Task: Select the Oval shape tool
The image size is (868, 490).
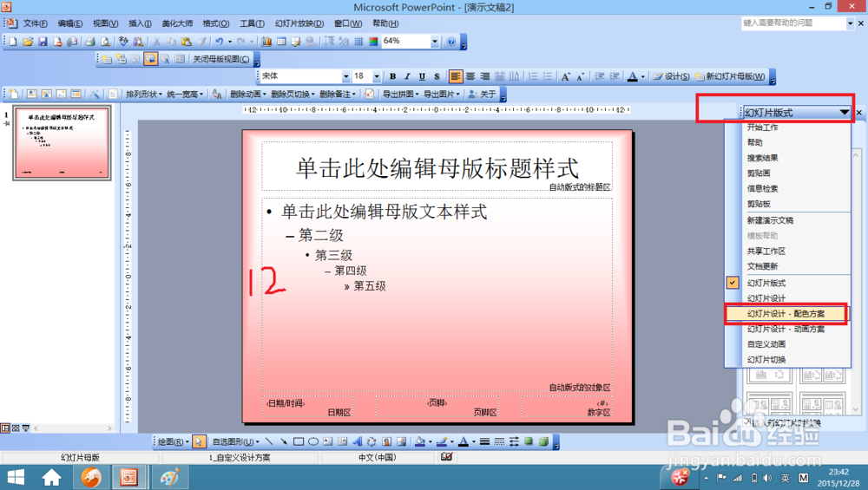Action: coord(313,441)
